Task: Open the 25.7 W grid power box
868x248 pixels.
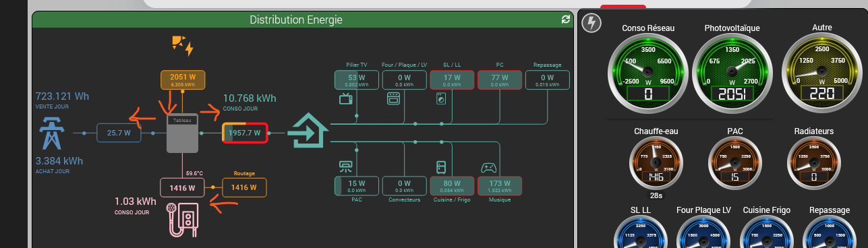Action: click(x=119, y=133)
